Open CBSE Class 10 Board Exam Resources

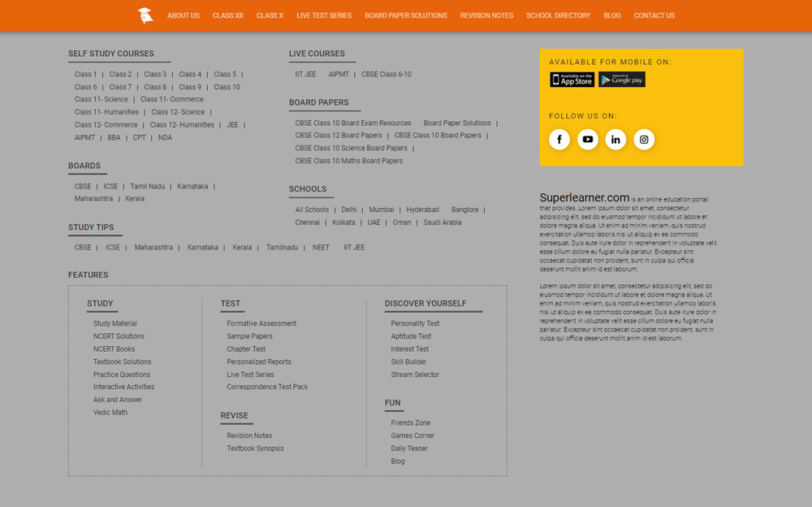pyautogui.click(x=353, y=123)
